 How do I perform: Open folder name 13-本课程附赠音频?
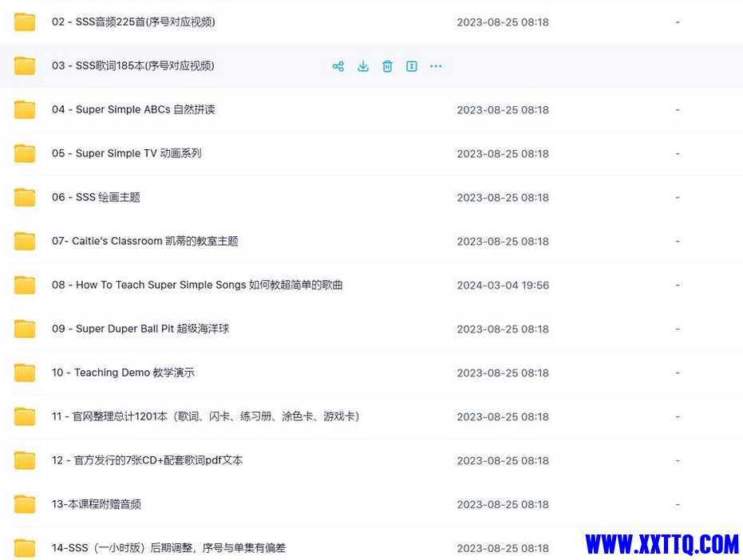97,504
